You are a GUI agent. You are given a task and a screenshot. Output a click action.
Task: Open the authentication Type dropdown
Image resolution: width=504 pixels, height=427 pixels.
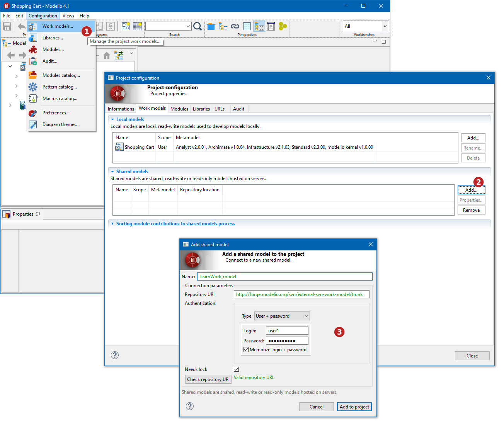[282, 316]
